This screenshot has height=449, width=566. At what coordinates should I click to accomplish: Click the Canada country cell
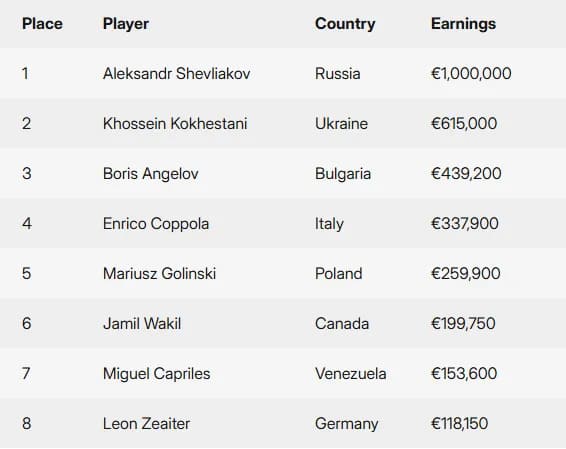(342, 323)
